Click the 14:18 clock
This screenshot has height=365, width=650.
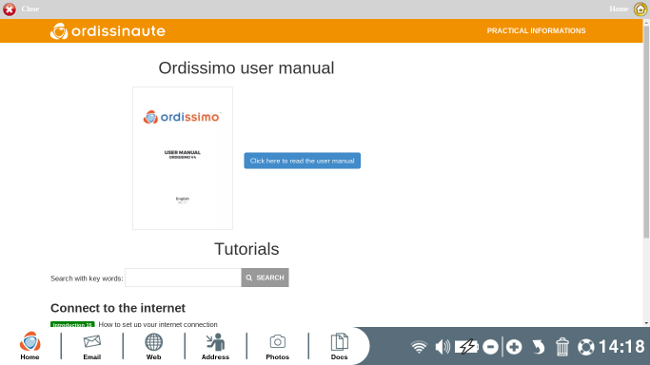(x=621, y=347)
